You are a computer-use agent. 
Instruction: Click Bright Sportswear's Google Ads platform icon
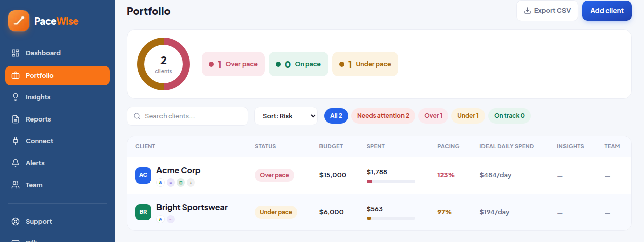[160, 219]
